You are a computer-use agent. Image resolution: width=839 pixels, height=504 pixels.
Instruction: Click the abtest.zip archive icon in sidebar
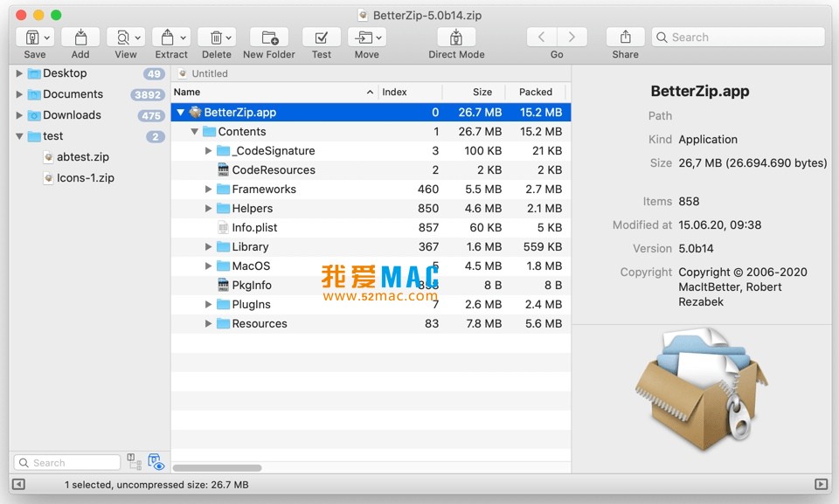[49, 157]
